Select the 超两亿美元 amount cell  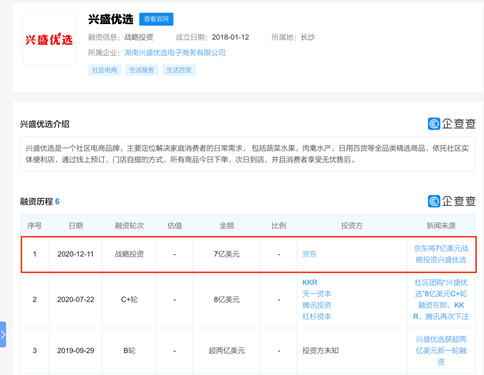pos(227,350)
